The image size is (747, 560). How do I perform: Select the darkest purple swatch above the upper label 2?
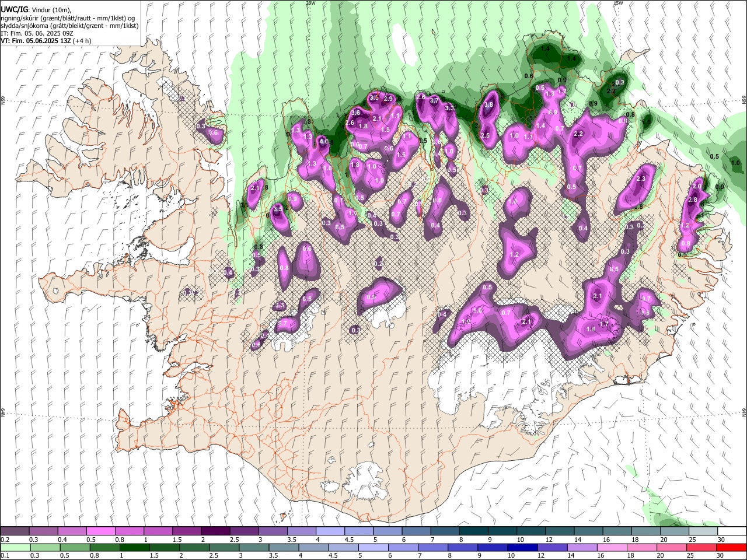(215, 531)
